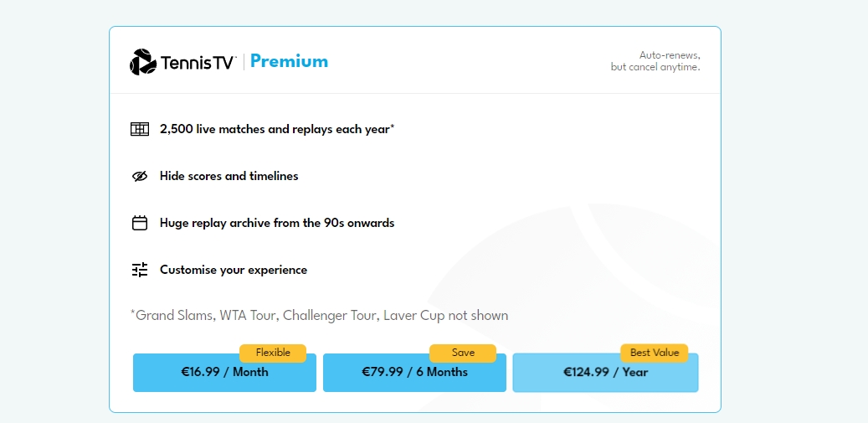
Task: Click the customise sliders icon
Action: coord(140,270)
